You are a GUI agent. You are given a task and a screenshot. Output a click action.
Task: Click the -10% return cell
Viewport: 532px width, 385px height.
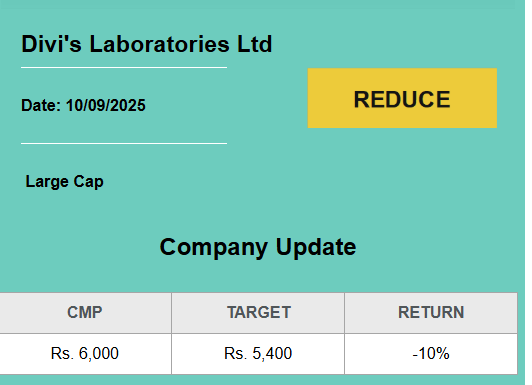[431, 354]
